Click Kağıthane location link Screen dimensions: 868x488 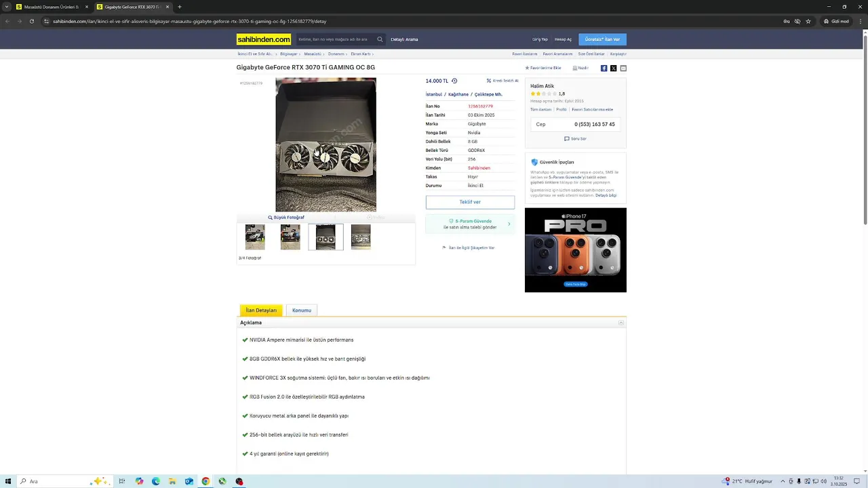(458, 94)
